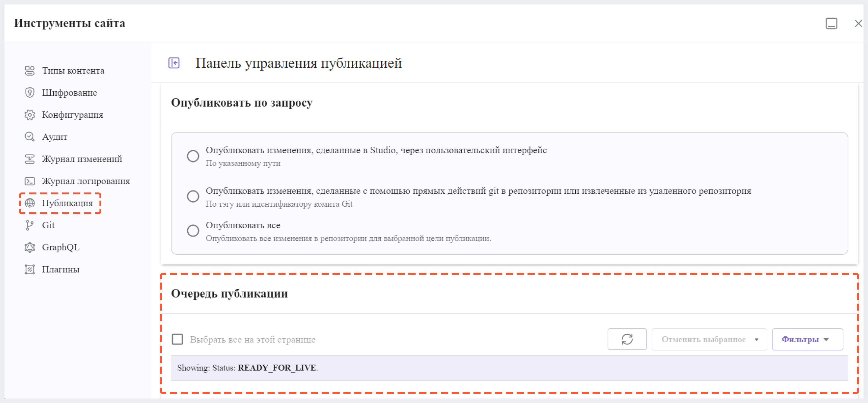Open the Отменить выбранное dropdown

709,339
